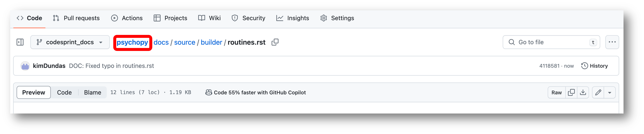Open the Actions tab
Screen dimensions: 644x134
127,18
